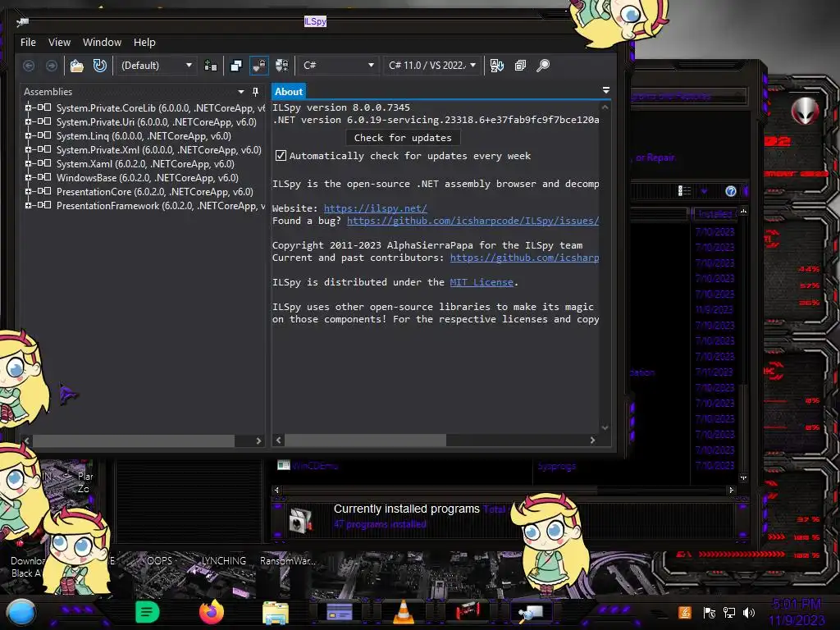The width and height of the screenshot is (840, 630).
Task: Expand the System.Xaml assembly node
Action: click(x=28, y=163)
